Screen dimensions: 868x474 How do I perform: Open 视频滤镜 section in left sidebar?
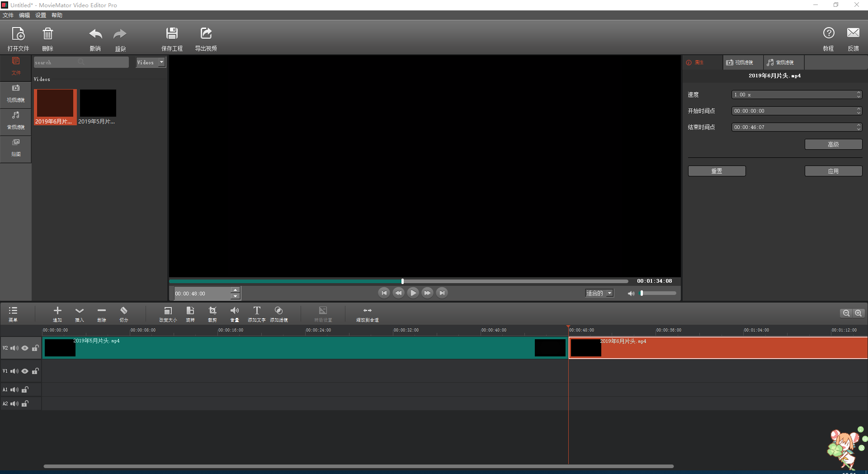pos(16,94)
